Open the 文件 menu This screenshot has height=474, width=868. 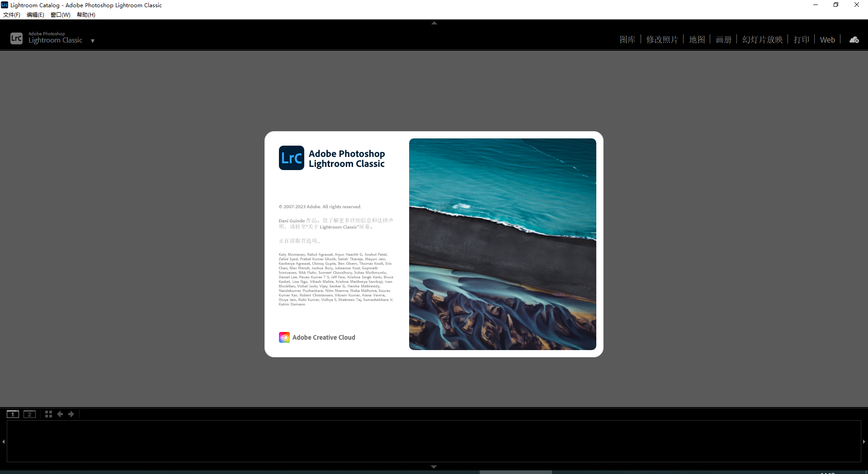pyautogui.click(x=11, y=14)
